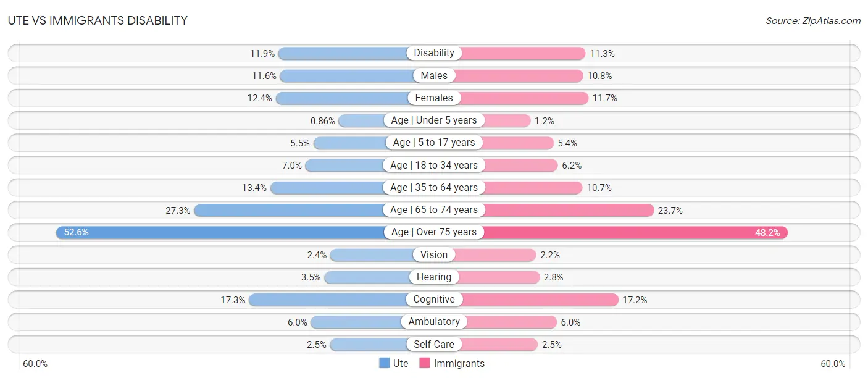Image resolution: width=868 pixels, height=378 pixels.
Task: Toggle the Immigrants legend label
Action: 459,363
